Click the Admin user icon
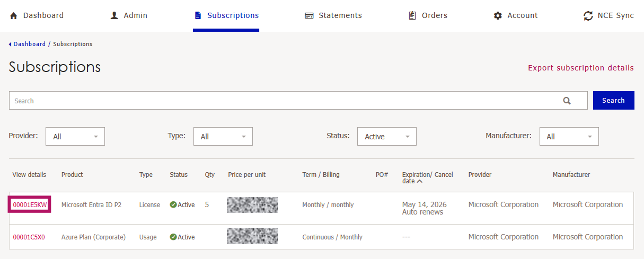This screenshot has height=259, width=644. (114, 15)
